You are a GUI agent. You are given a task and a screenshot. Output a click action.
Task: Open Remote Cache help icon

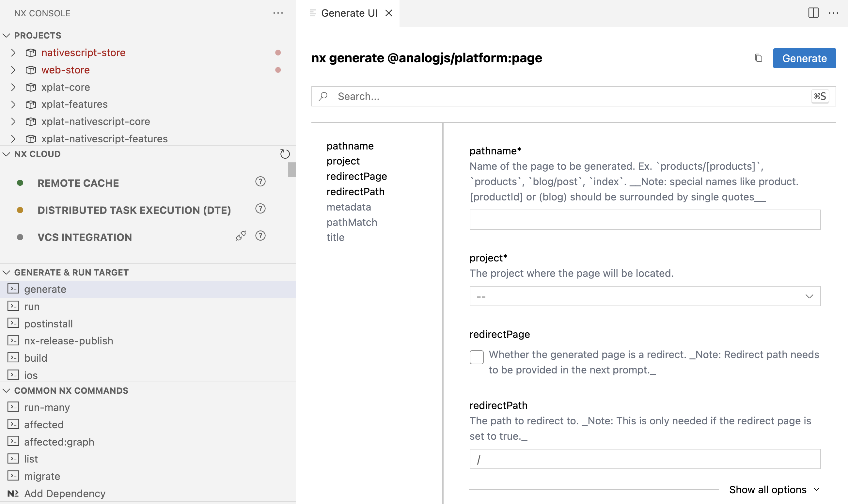click(260, 182)
